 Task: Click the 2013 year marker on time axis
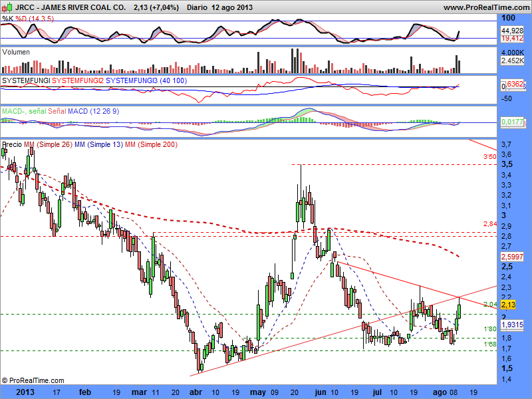tap(25, 392)
